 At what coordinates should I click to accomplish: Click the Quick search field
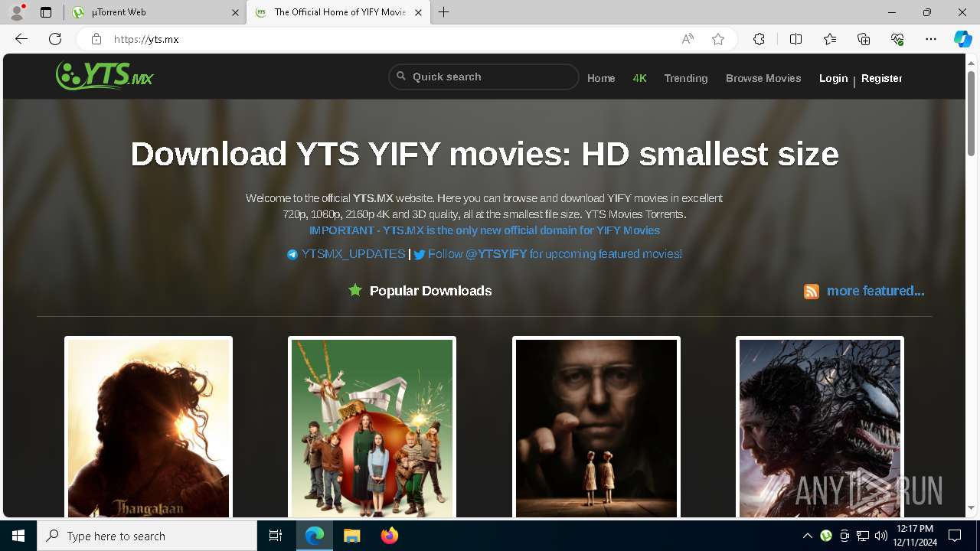click(484, 77)
